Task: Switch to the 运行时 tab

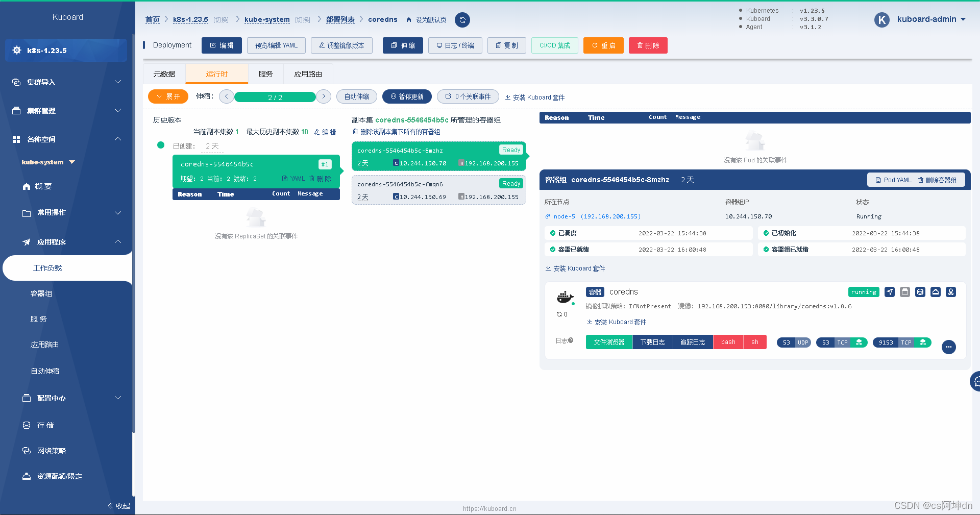Action: [217, 74]
